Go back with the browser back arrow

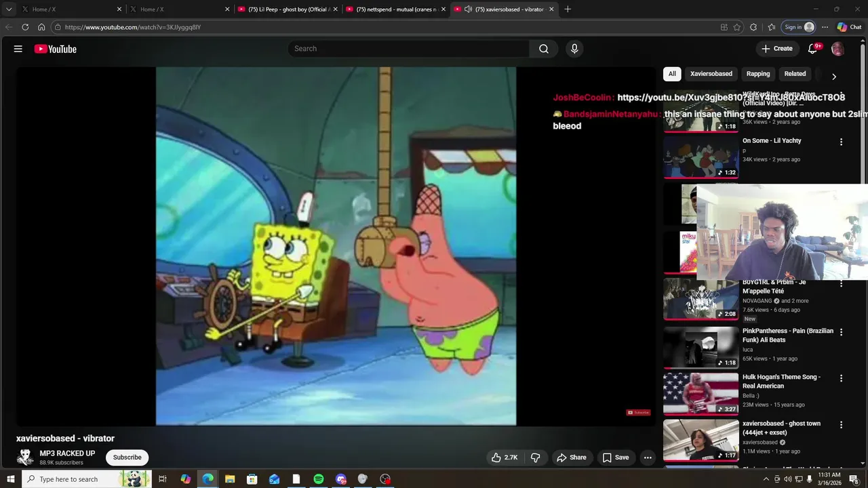pos(9,27)
